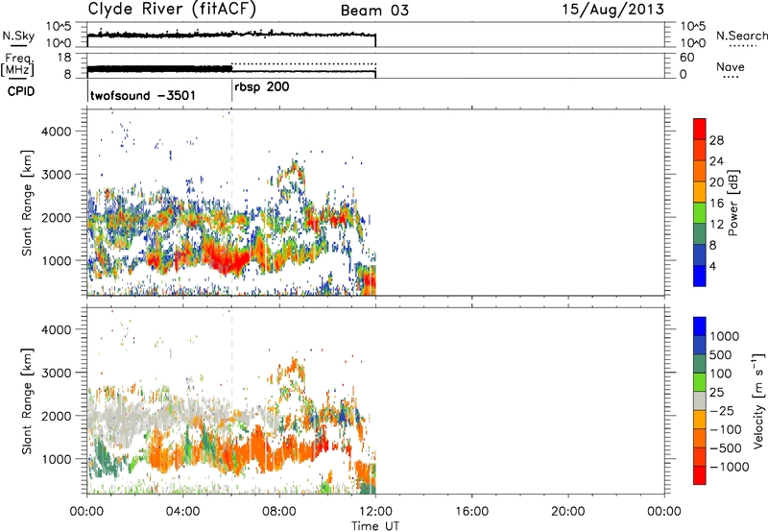Viewport: 768px width, 532px height.
Task: Click the 'CPID' label
Action: (x=21, y=91)
